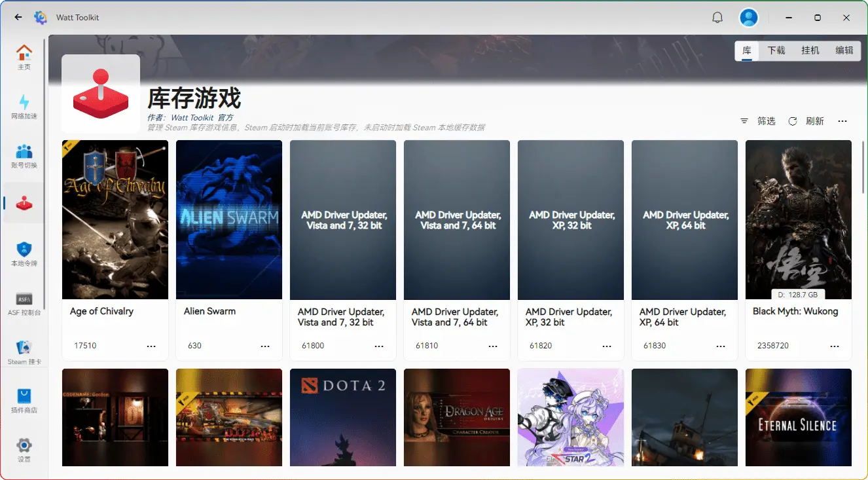
Task: Open more menu for app 61820
Action: (607, 346)
